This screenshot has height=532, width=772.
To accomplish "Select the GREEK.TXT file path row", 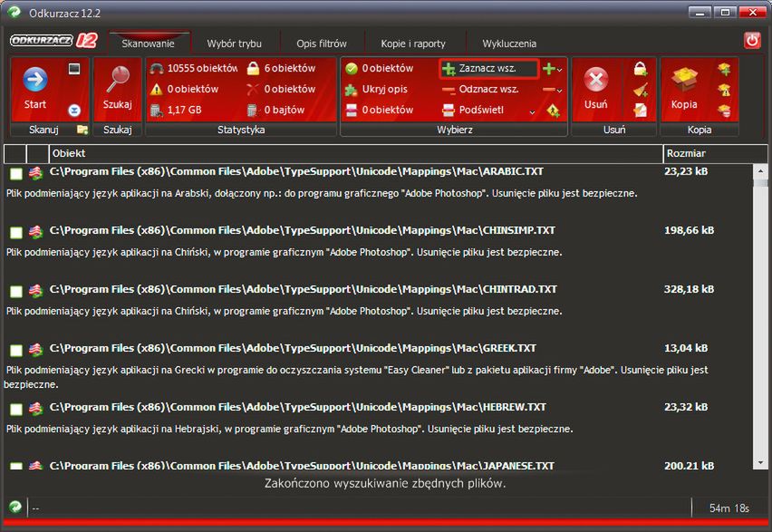I will tap(293, 348).
